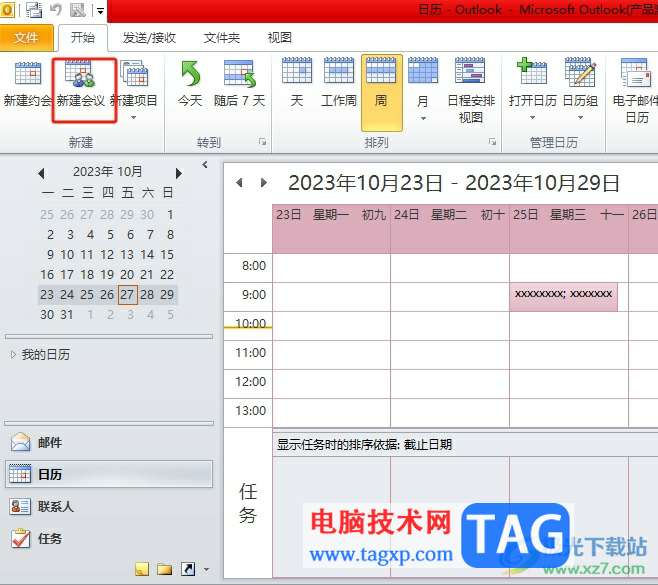Open the 转到 group dialog launcher
This screenshot has height=585, width=658.
pos(263,142)
